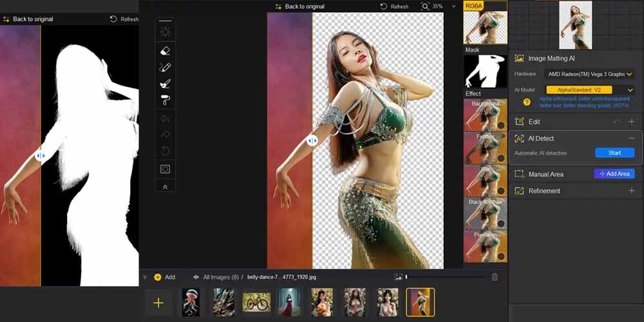
Task: Open the Hardware dropdown
Action: 589,74
